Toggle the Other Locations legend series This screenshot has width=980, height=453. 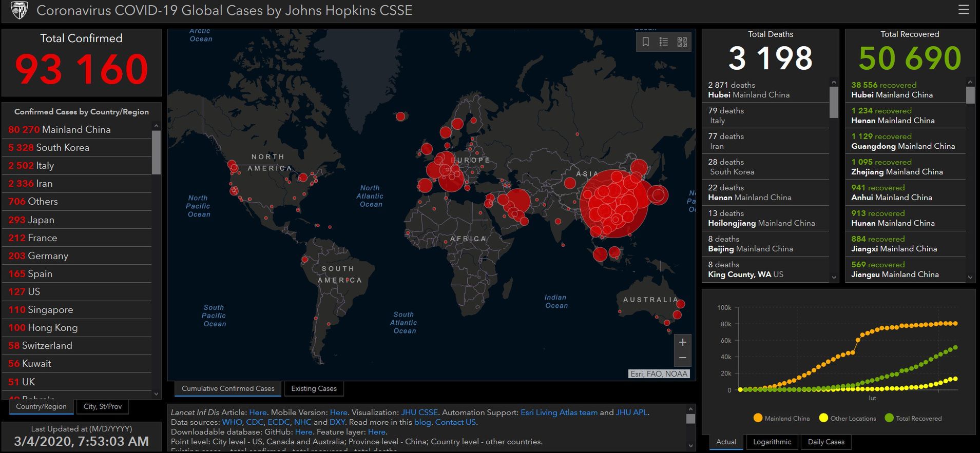click(x=848, y=418)
